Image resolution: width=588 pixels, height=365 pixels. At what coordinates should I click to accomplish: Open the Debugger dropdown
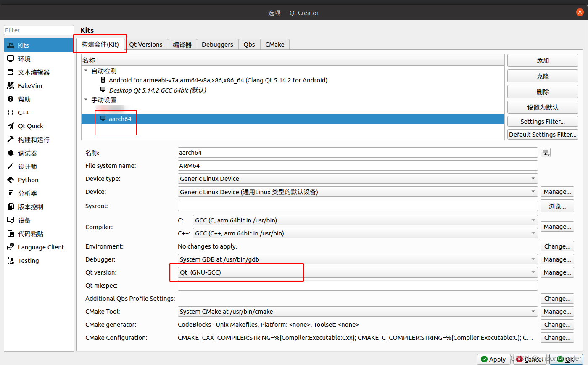pos(358,259)
